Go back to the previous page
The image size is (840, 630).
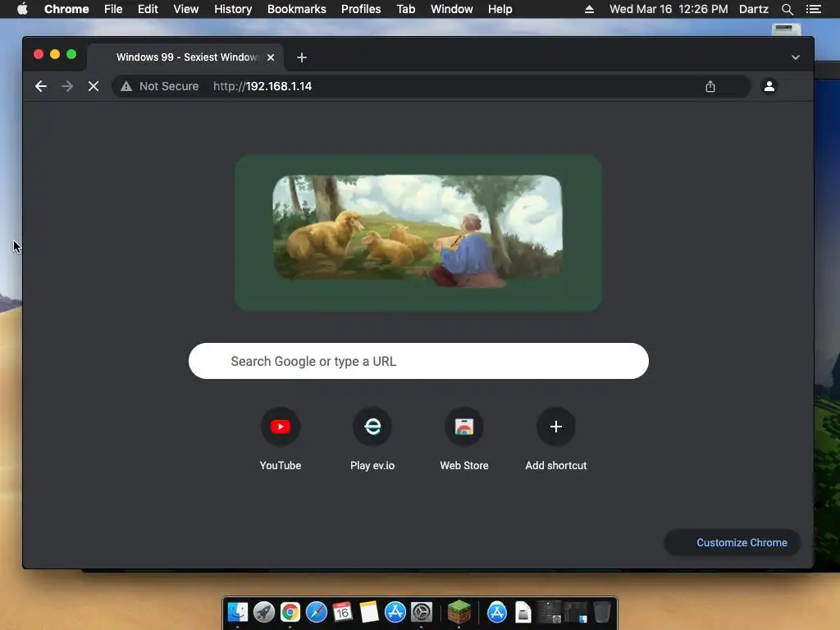tap(41, 86)
